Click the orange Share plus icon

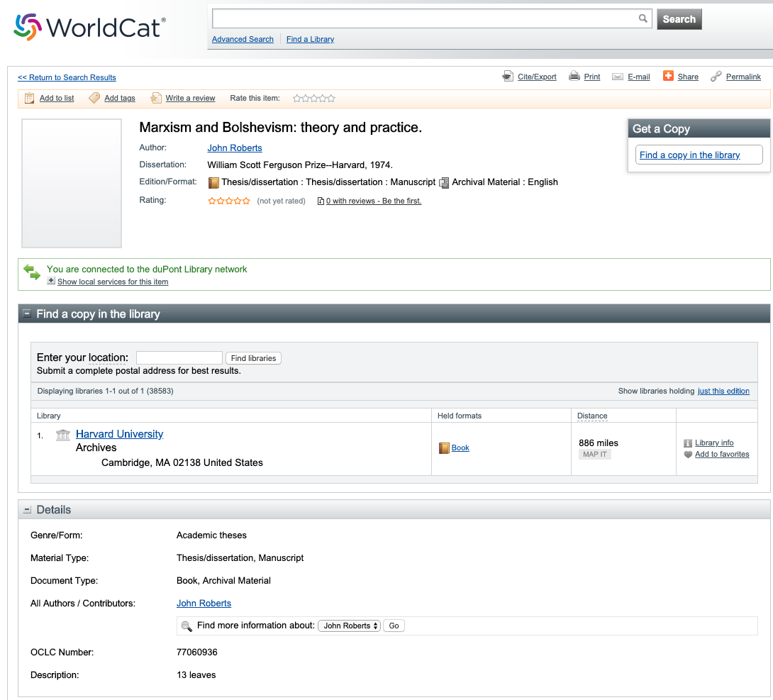(668, 76)
